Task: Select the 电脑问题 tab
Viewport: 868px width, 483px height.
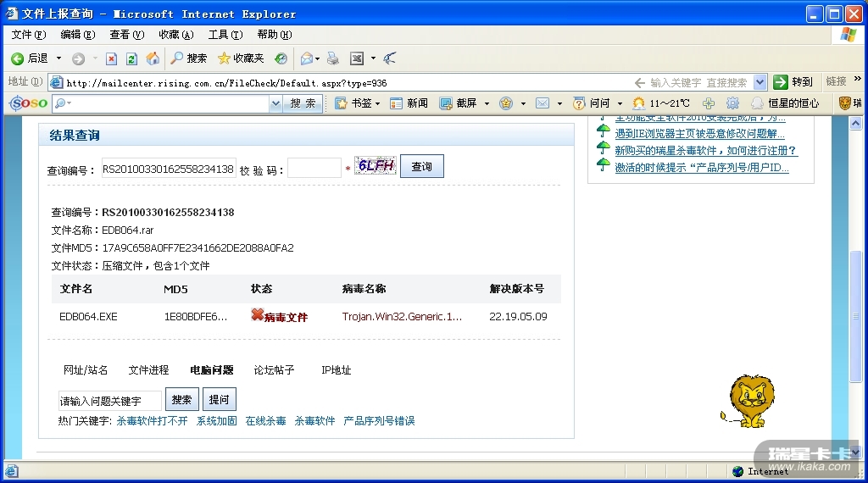Action: [x=211, y=370]
